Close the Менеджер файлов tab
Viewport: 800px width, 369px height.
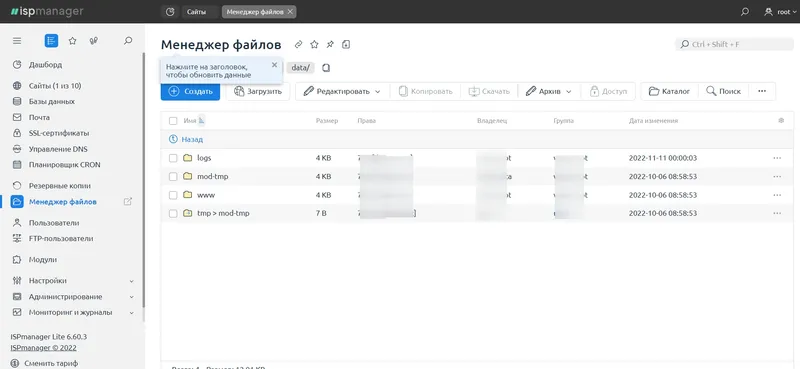[290, 12]
